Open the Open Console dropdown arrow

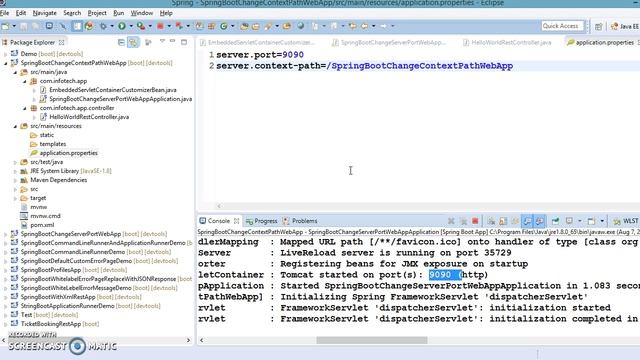tap(602, 221)
